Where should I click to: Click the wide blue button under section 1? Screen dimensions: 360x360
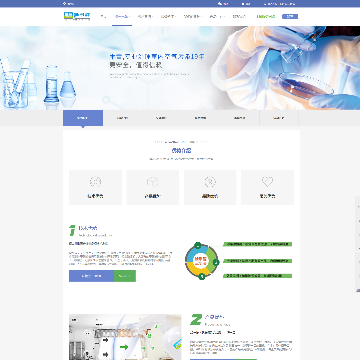point(91,276)
